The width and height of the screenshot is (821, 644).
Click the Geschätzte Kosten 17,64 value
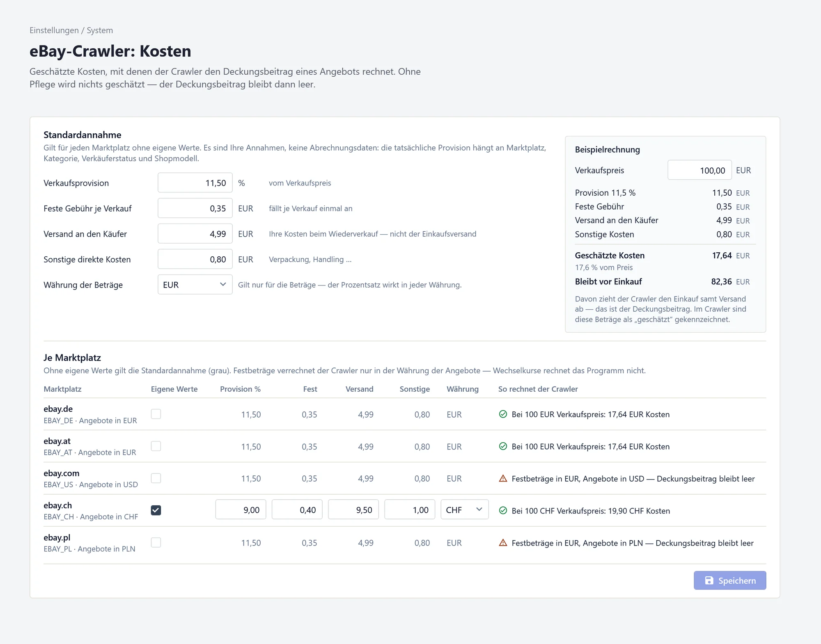[722, 256]
